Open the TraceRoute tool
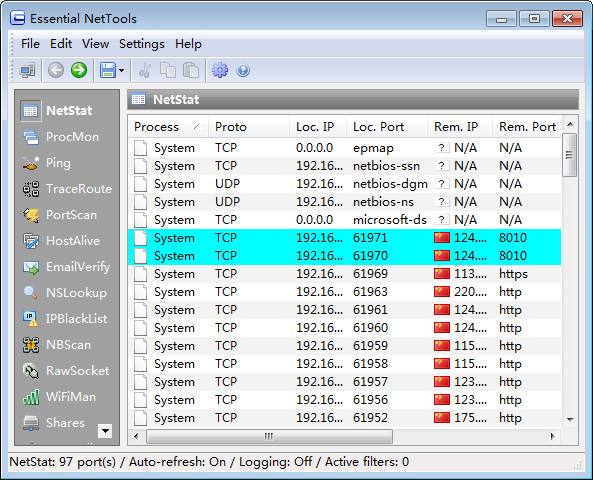 pos(67,189)
